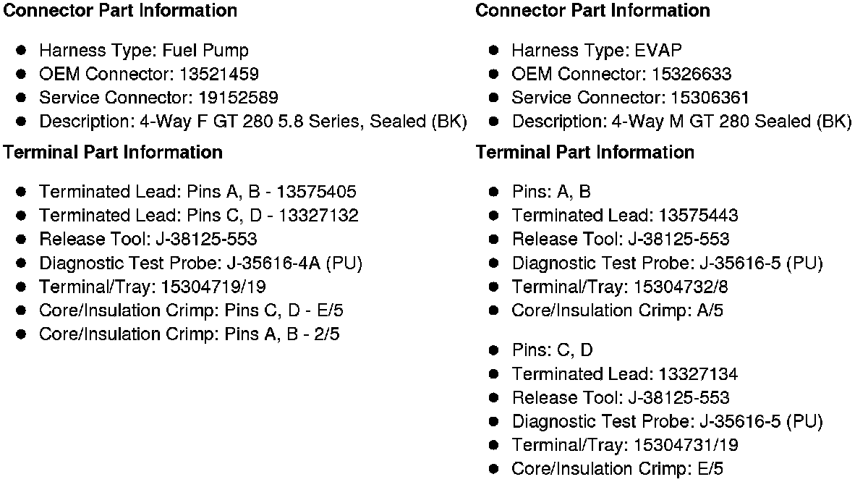Click the 4-Way M GT 280 Sealed description
Screen dimensions: 868x482
click(x=682, y=122)
